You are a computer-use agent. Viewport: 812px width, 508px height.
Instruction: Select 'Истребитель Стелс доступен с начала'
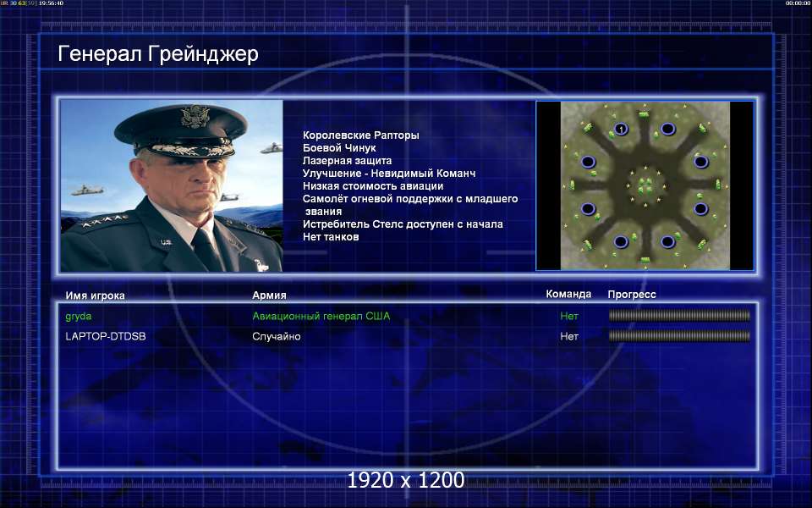coord(403,224)
